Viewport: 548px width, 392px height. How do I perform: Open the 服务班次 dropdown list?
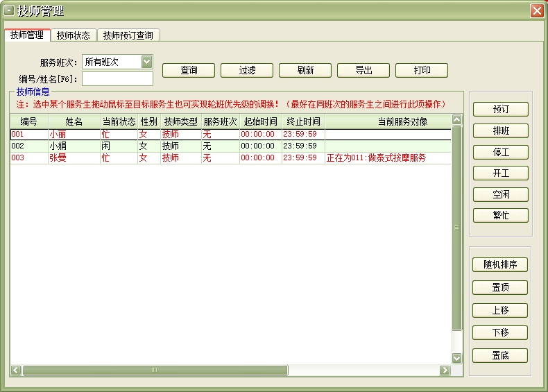click(x=146, y=62)
